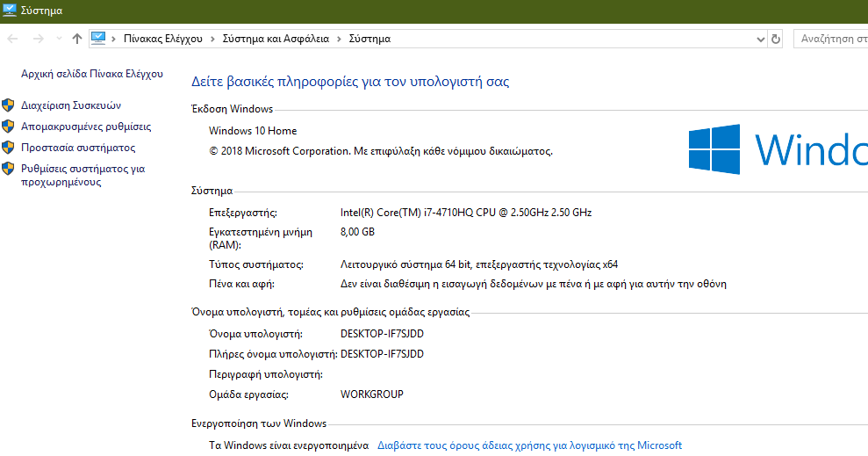Click the pen and touch availability text
Screen dimensions: 868x456
pos(533,284)
